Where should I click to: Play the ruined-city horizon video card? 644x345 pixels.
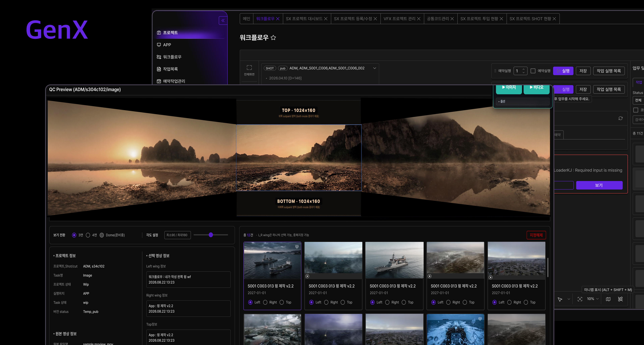coord(491,277)
